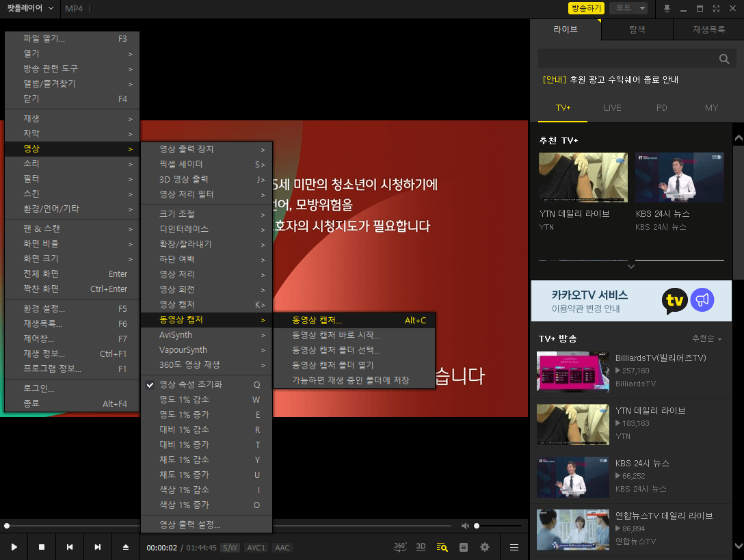Select 동영상 캡처 바로 시작... item
The image size is (744, 560).
354,336
